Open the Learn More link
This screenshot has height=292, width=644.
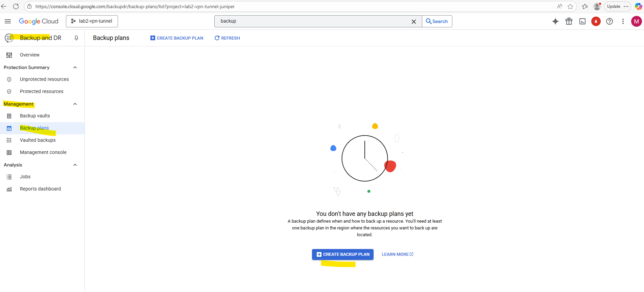click(x=398, y=254)
